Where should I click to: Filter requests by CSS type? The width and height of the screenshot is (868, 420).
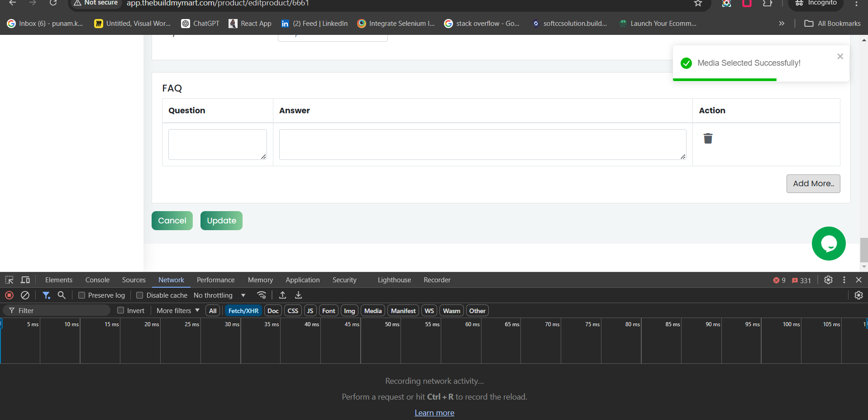point(293,310)
